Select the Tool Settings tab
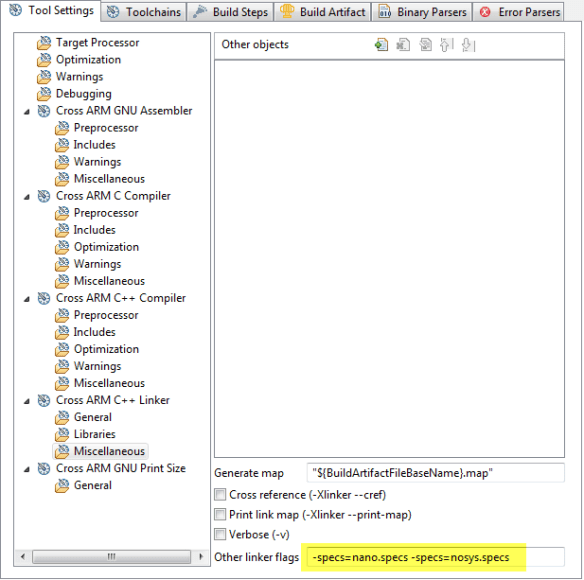 tap(51, 10)
